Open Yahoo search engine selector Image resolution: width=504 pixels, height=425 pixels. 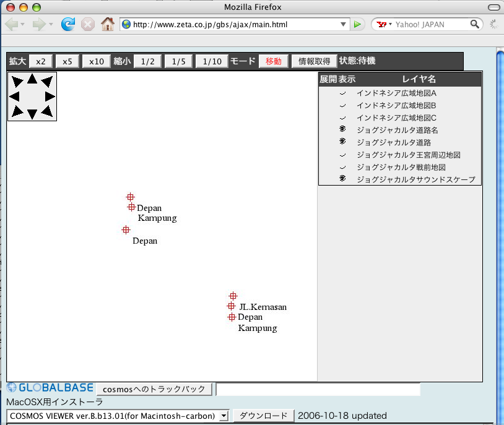click(x=384, y=24)
